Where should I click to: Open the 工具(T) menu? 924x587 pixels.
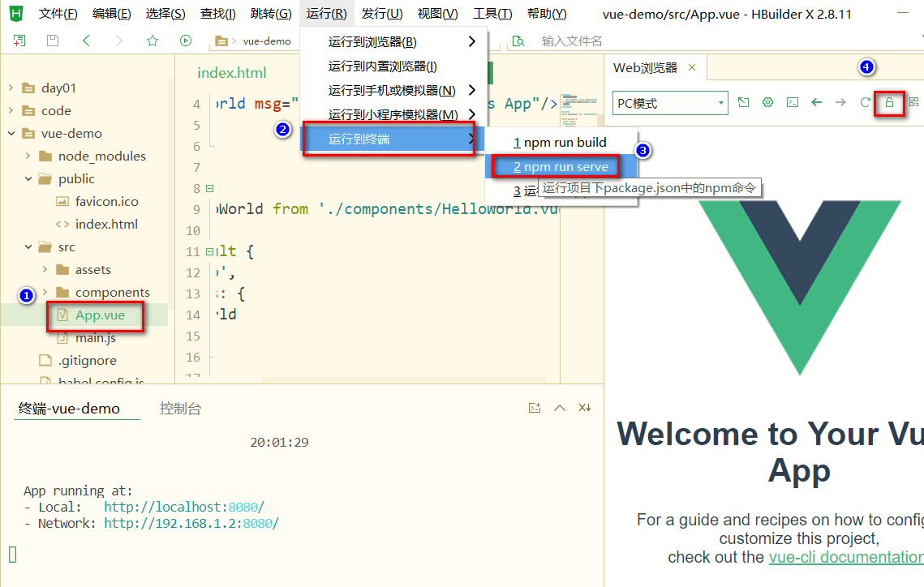[x=492, y=14]
